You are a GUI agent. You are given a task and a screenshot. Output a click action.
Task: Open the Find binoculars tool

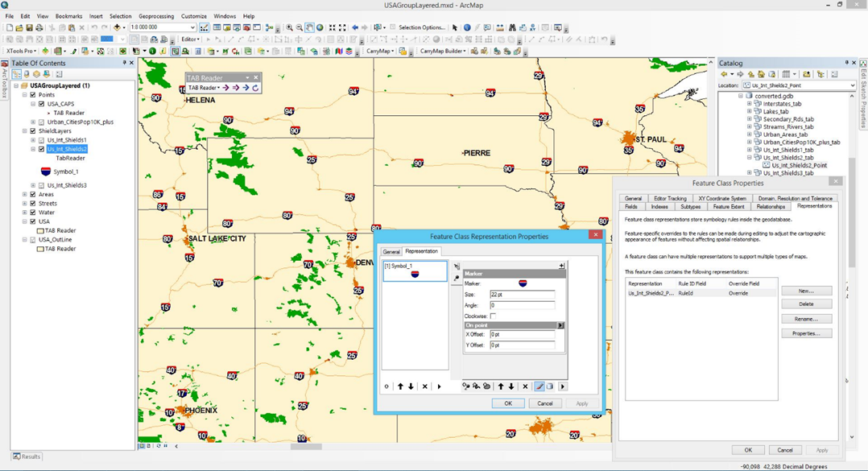pos(513,27)
